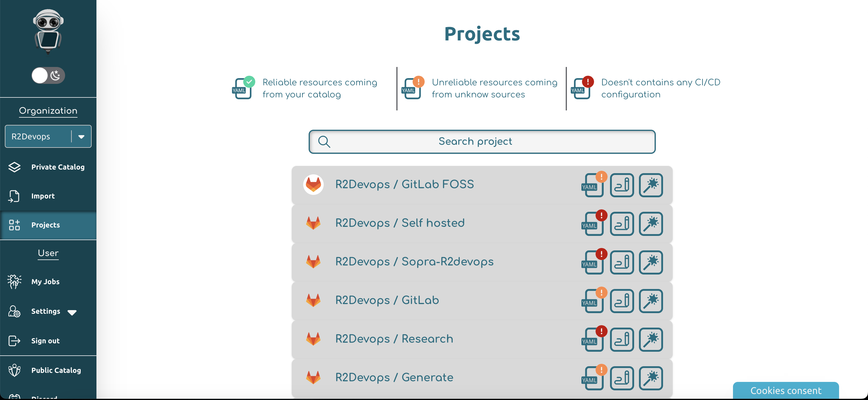This screenshot has width=868, height=400.
Task: Click the pipeline editor pen icon for Self hosted
Action: coord(622,224)
